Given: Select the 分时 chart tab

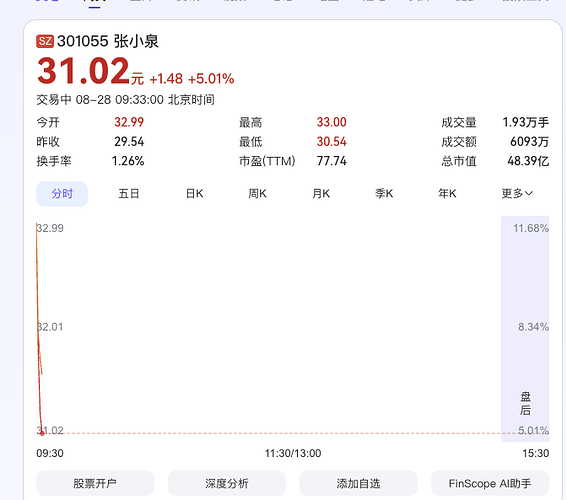Looking at the screenshot, I should pos(62,194).
